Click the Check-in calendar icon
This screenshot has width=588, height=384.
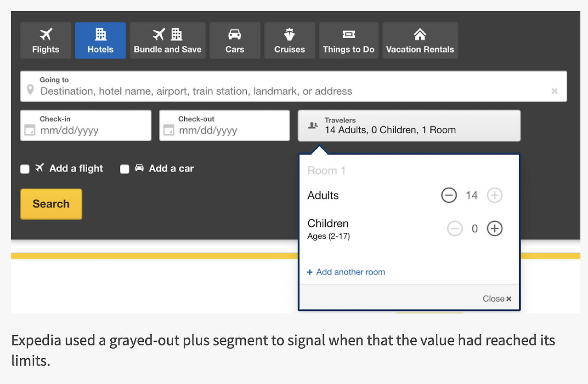coord(30,131)
